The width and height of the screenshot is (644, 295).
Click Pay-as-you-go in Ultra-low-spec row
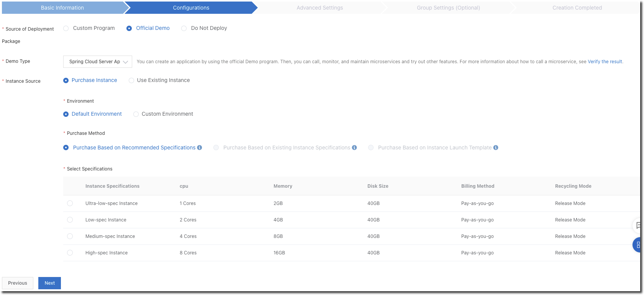(x=477, y=203)
